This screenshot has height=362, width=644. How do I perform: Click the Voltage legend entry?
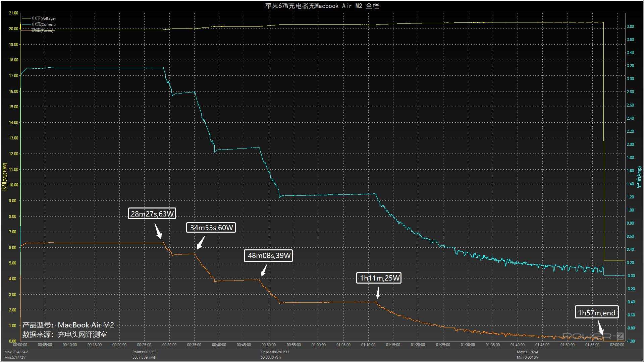pos(43,18)
